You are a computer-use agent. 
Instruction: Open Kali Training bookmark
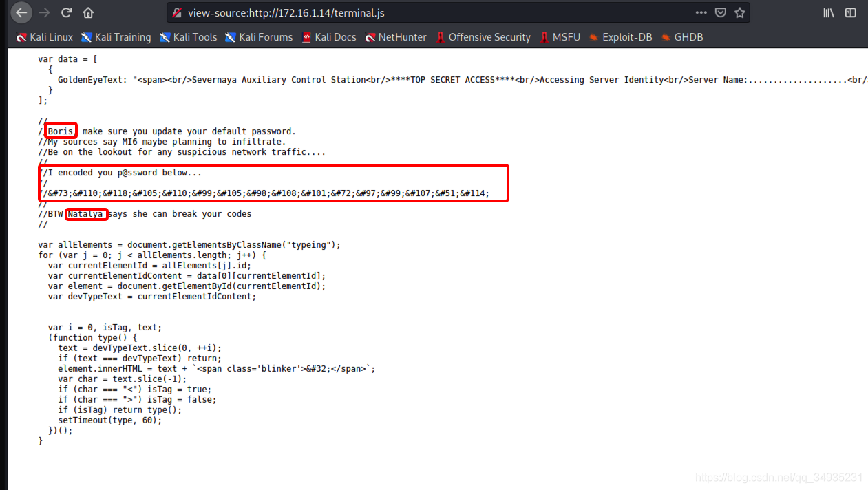[x=116, y=37]
